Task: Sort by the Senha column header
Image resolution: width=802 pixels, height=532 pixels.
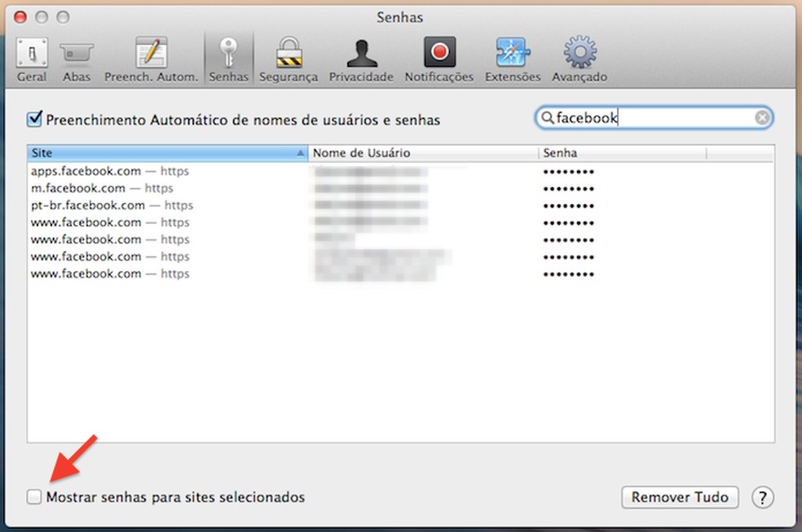Action: pos(623,153)
